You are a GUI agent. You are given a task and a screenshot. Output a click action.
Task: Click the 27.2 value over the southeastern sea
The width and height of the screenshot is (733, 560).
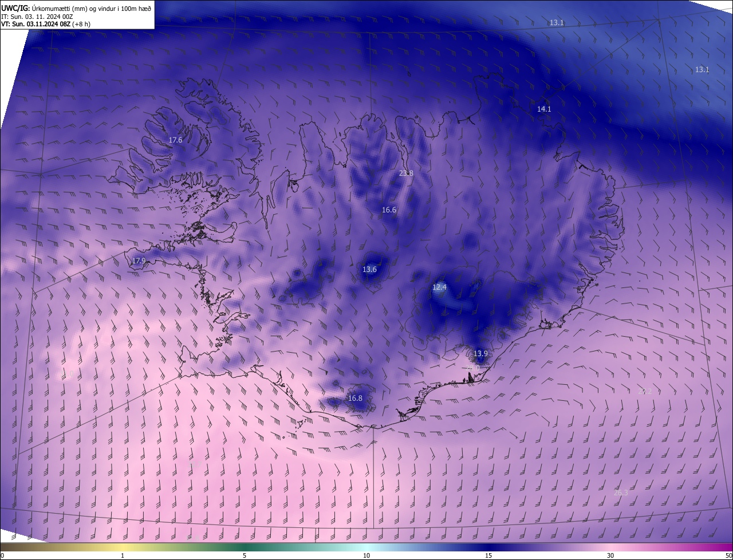[645, 392]
